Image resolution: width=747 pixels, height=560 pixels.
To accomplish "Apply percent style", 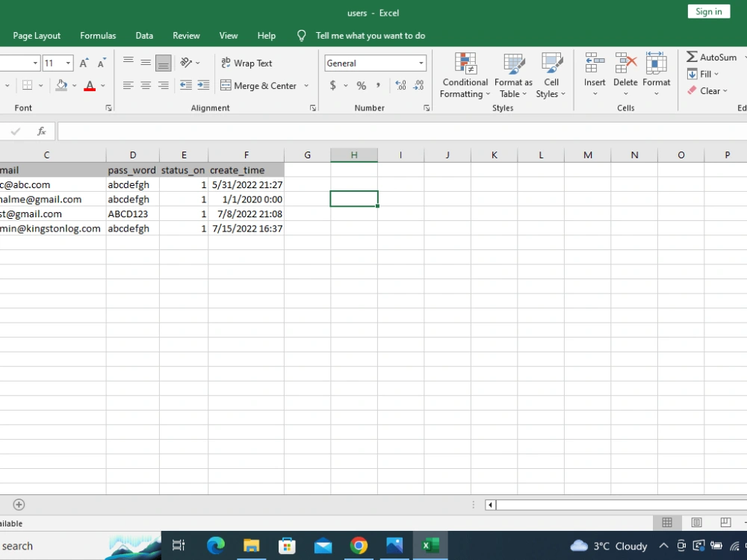I will (362, 86).
